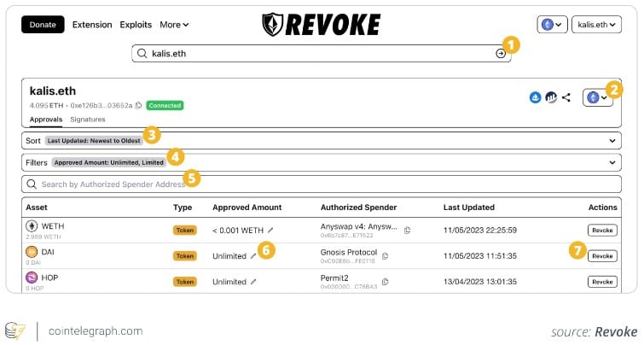Copy the Anyswap v4 spender address
Viewport: 644px width, 345px height.
pos(407,231)
